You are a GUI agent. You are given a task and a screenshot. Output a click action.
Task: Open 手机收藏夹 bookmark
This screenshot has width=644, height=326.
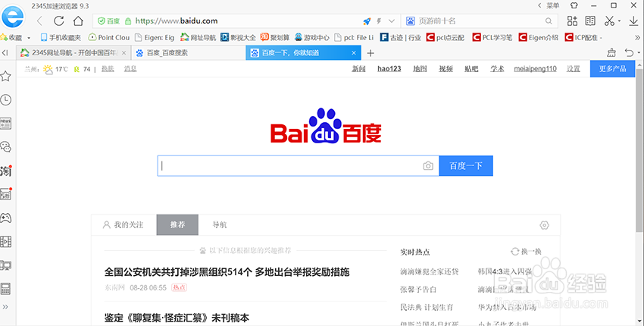pos(61,37)
